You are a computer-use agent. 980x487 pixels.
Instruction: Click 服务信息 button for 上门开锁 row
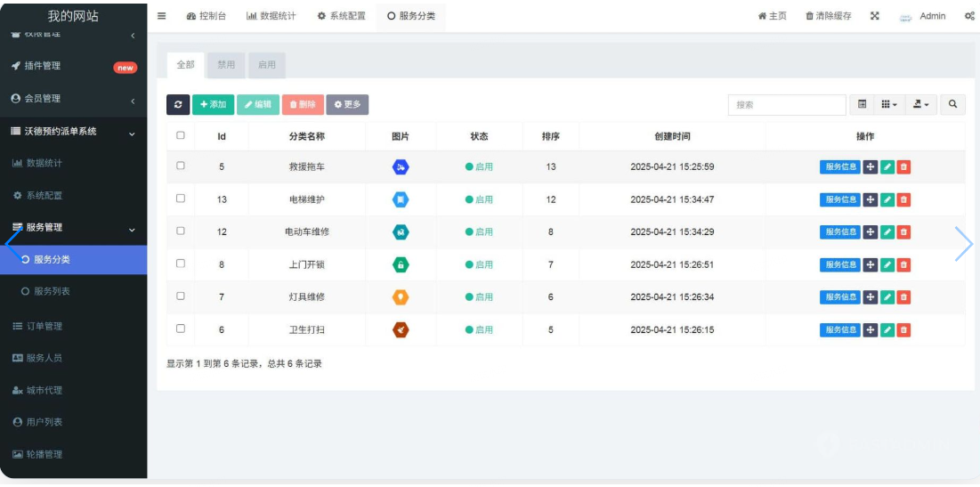click(x=839, y=264)
